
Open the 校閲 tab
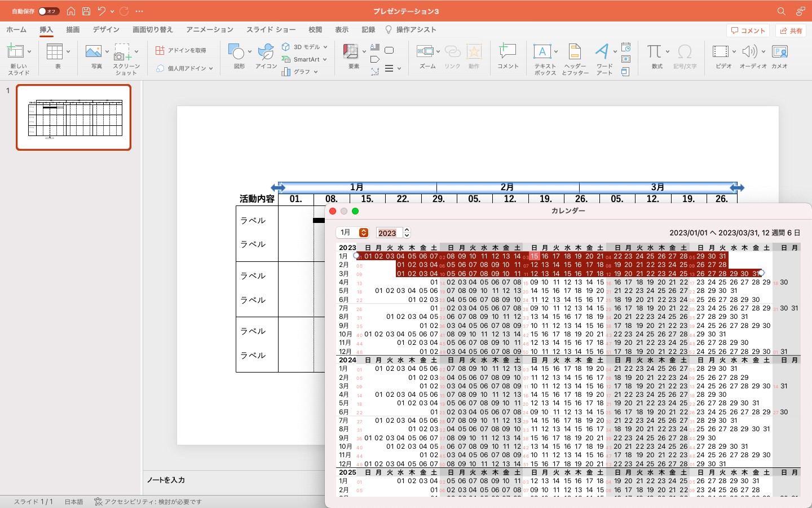point(315,30)
